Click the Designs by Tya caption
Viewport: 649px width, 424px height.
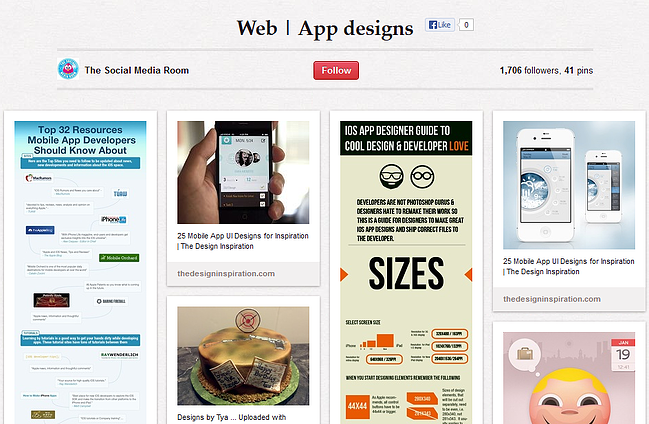(231, 417)
